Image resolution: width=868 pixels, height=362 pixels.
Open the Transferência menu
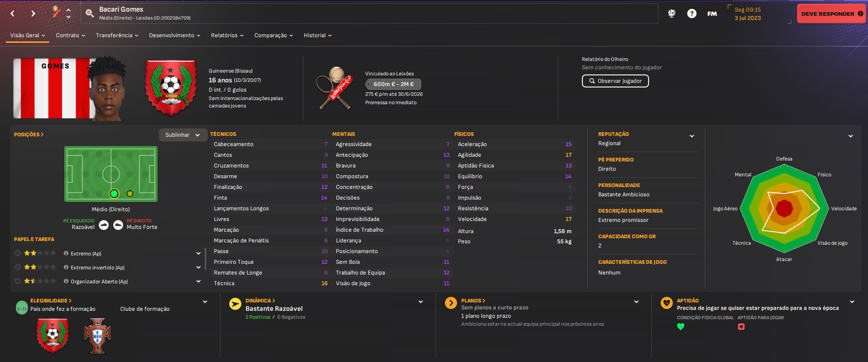tap(117, 35)
